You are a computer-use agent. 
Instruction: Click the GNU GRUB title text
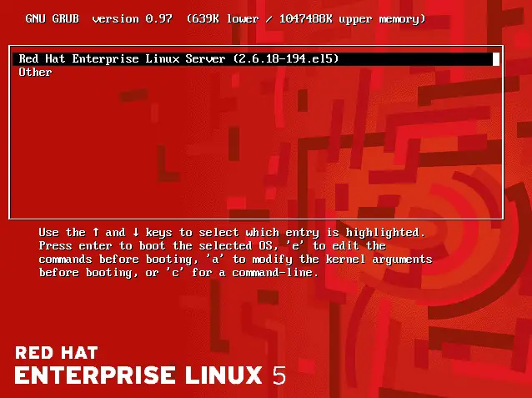point(53,18)
